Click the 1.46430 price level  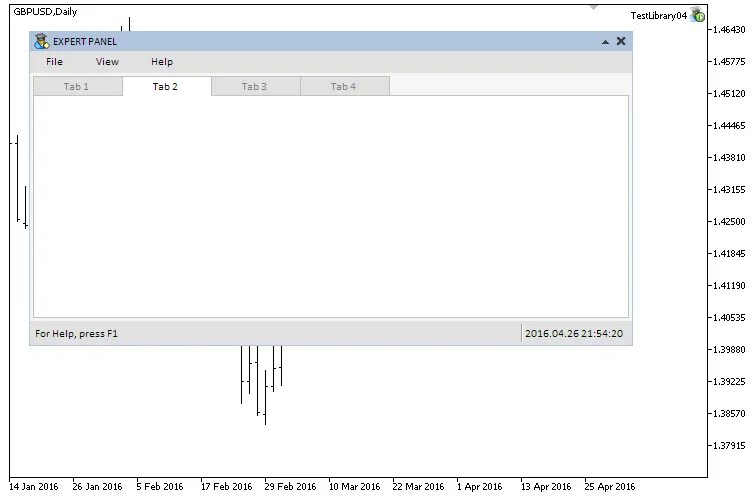[729, 30]
